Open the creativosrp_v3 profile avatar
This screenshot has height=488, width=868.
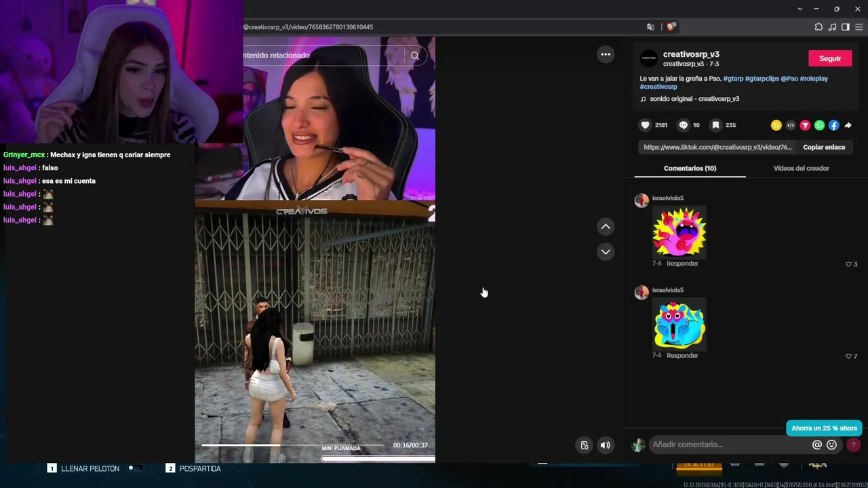pos(649,58)
